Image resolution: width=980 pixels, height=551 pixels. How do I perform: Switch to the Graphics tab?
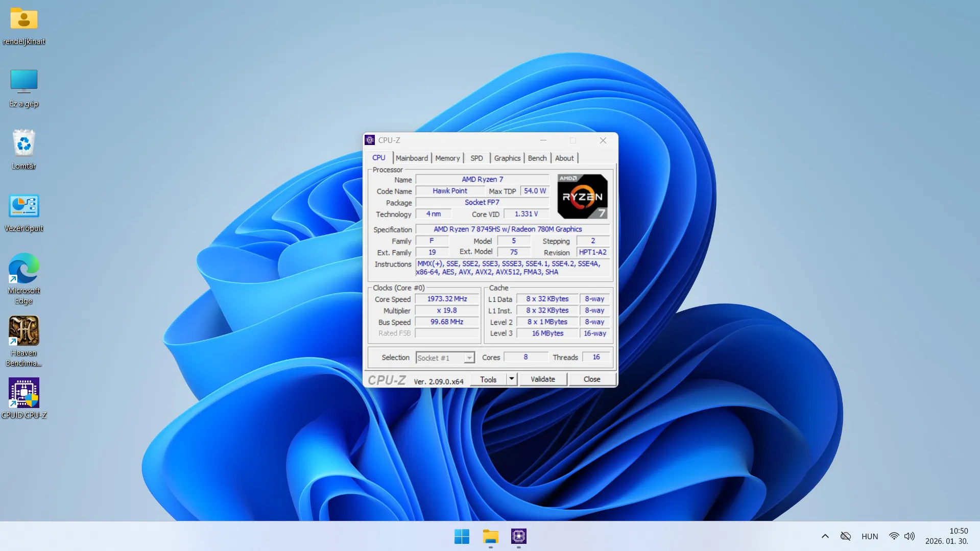click(507, 158)
